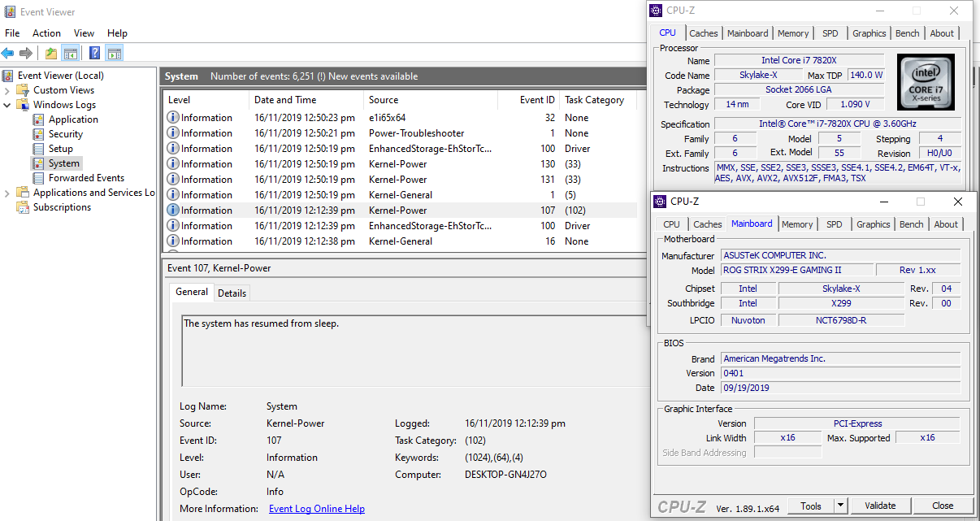Select the Event Viewer (Local) root node
Image resolution: width=980 pixels, height=521 pixels.
(61, 76)
